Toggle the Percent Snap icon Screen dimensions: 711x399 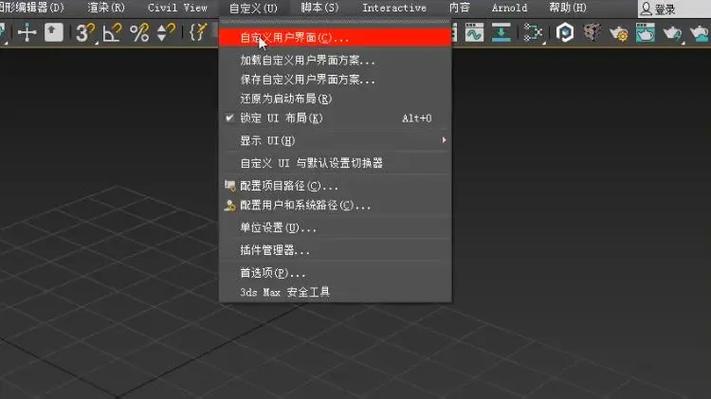pos(139,33)
